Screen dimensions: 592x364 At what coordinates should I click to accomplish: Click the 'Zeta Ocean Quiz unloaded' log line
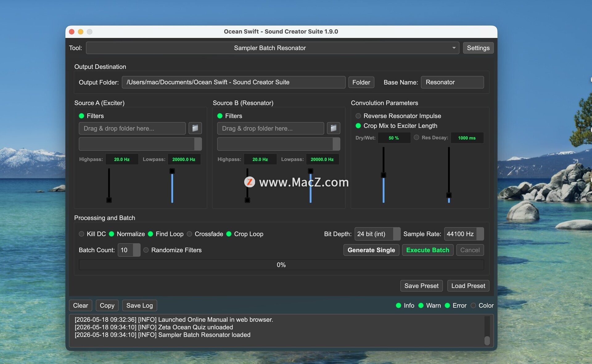pos(154,327)
